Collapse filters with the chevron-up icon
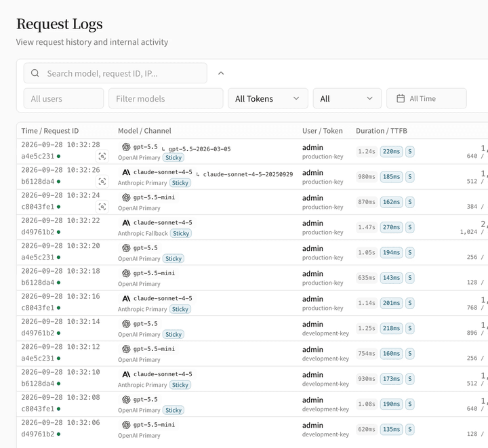This screenshot has width=488, height=448. click(x=221, y=73)
